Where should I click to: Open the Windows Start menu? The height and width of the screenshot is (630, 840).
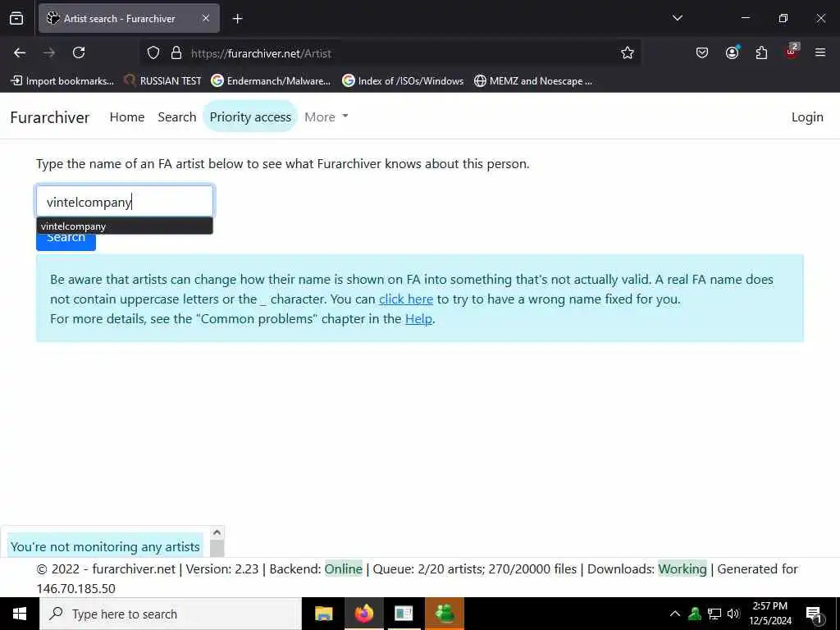(x=20, y=614)
